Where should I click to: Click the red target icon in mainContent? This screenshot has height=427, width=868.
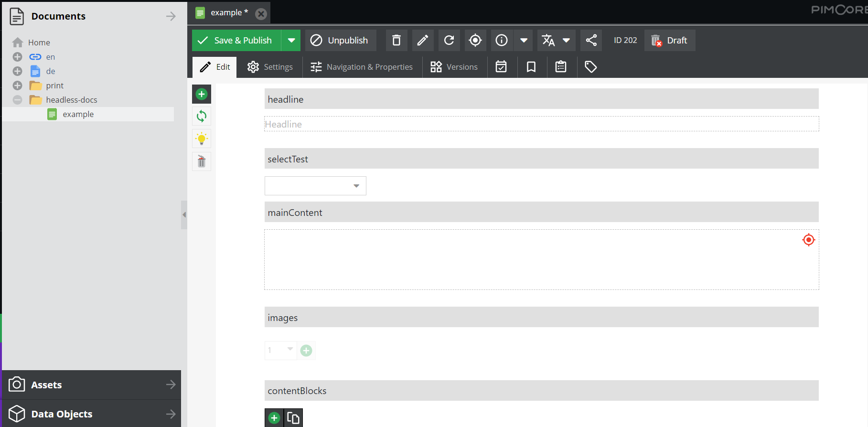(x=808, y=240)
